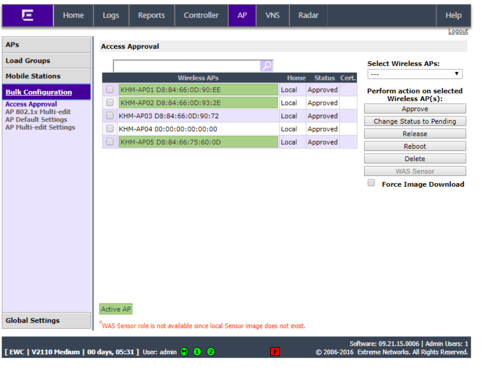Enable Force Image Download checkbox
Image resolution: width=490 pixels, height=371 pixels.
pos(371,183)
